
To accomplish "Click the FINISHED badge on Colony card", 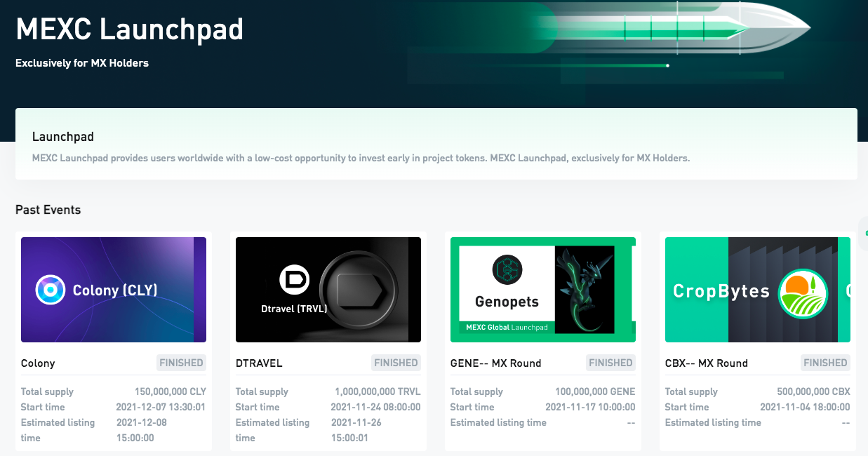I will (x=181, y=363).
